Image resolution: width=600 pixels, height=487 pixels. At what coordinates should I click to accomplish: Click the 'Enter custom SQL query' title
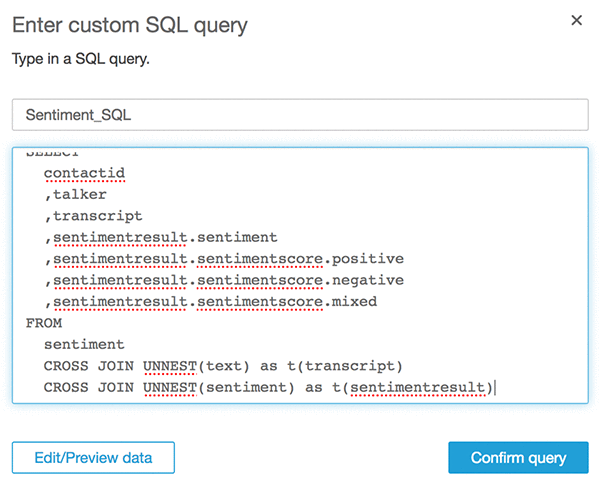[130, 23]
